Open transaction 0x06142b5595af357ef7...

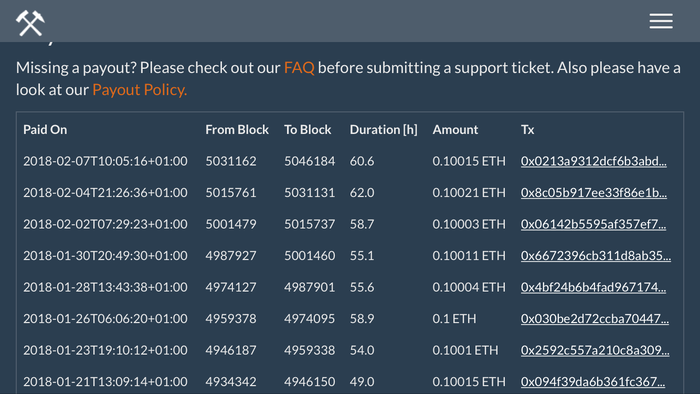(x=593, y=224)
